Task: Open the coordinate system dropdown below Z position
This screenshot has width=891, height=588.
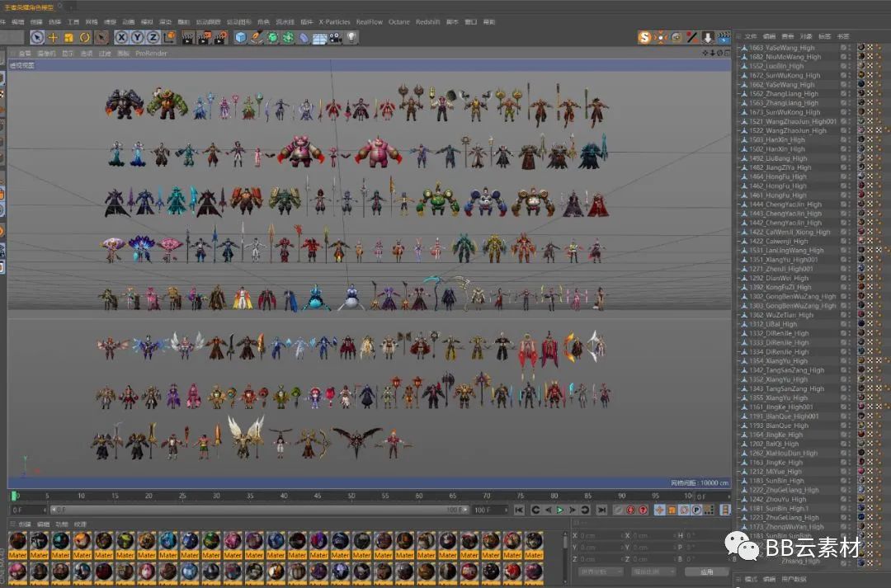Action: point(601,572)
